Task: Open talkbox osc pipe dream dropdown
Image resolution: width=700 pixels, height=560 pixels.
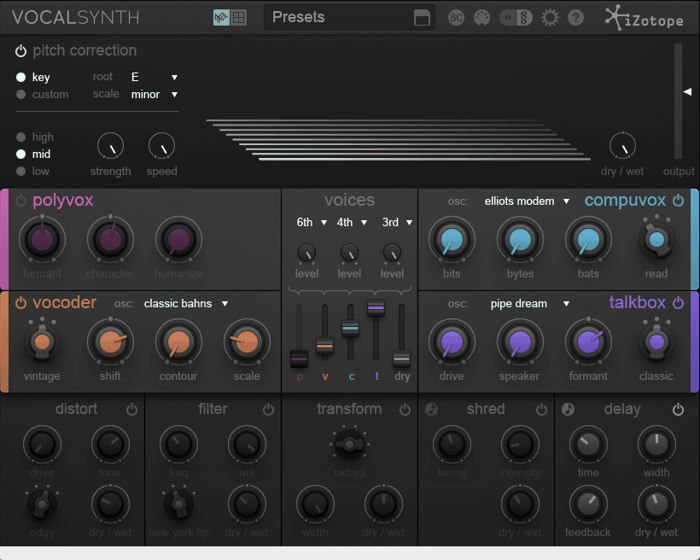Action: 529,304
